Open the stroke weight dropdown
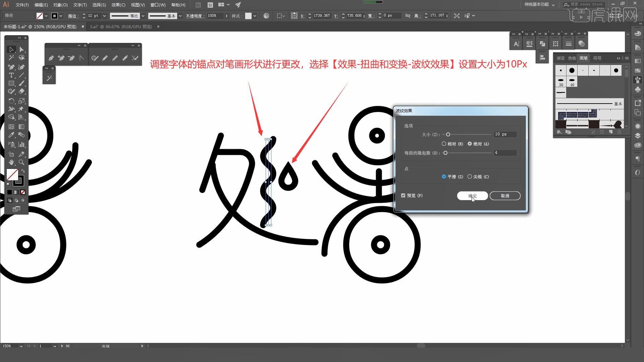644x362 pixels. (104, 16)
